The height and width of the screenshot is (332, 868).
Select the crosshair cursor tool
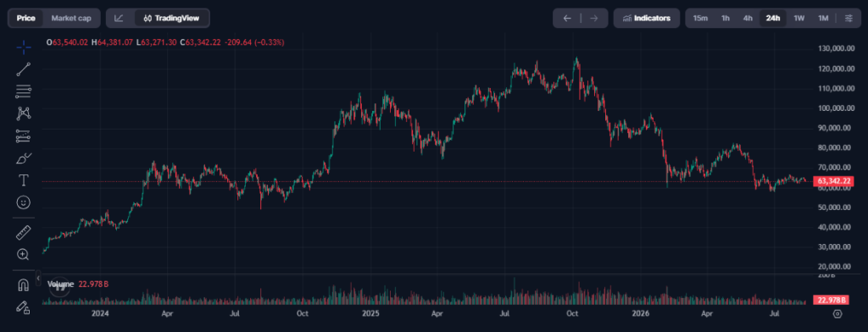[23, 47]
